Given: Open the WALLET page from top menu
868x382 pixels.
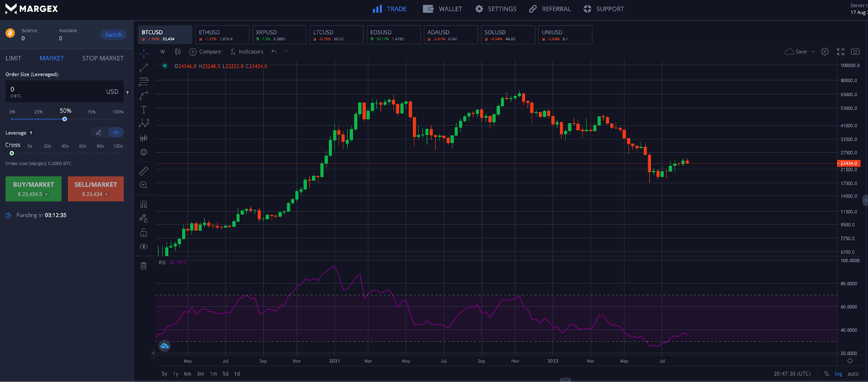Looking at the screenshot, I should pos(443,9).
